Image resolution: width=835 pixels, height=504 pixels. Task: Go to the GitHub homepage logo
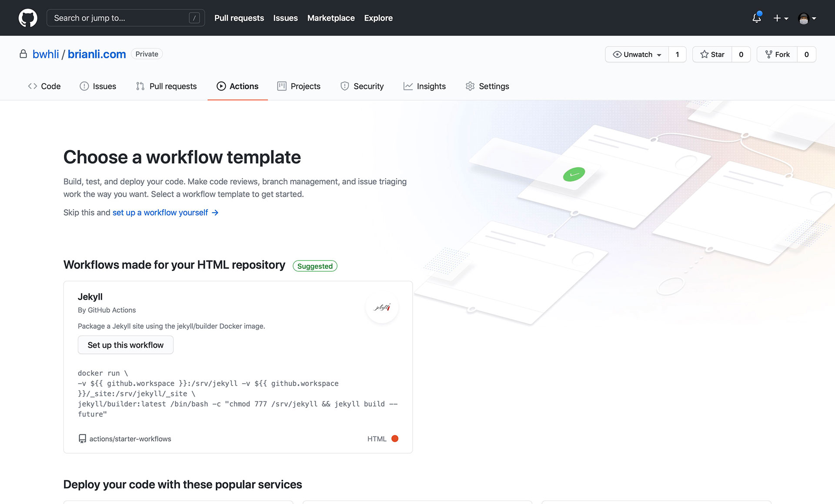click(28, 18)
